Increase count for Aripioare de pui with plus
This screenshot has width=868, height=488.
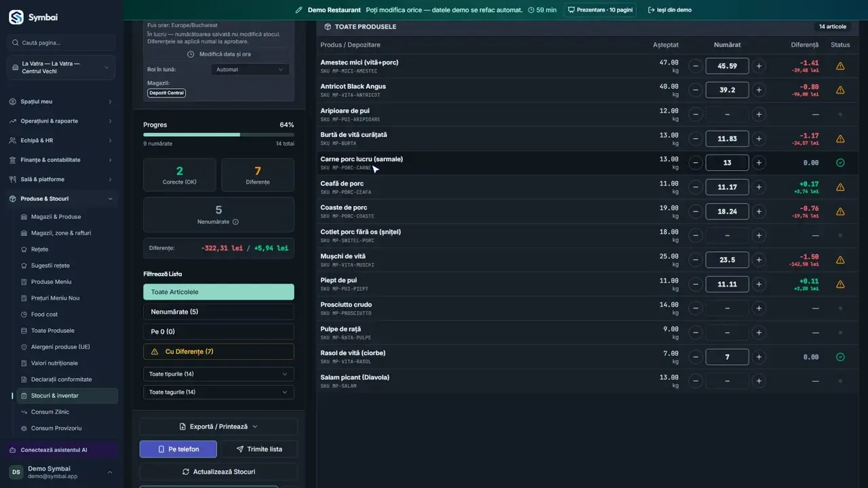(759, 115)
